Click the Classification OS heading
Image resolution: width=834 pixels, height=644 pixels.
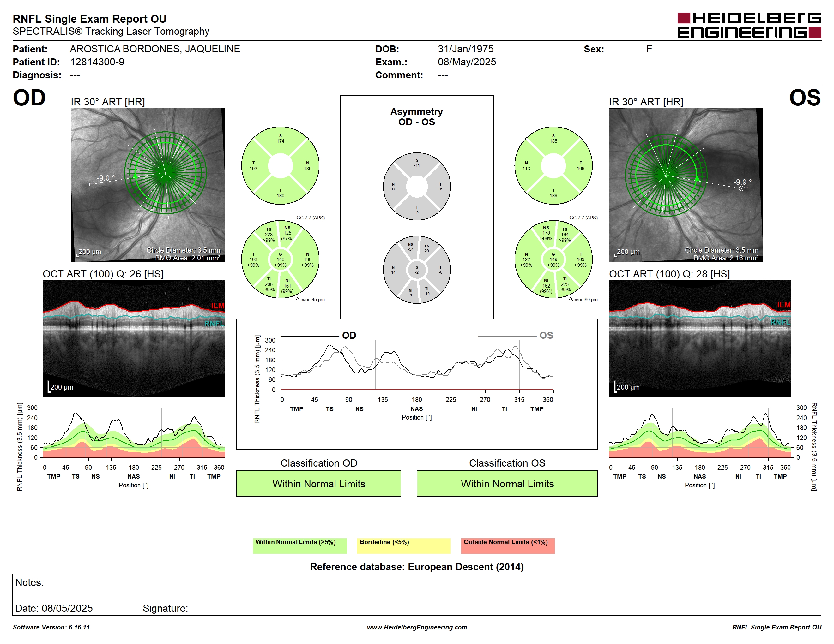coord(507,463)
